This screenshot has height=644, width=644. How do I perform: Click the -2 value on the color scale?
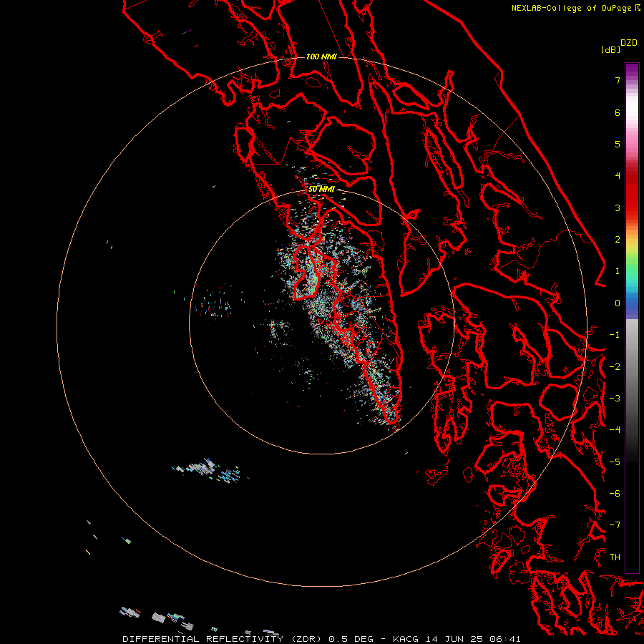point(615,367)
